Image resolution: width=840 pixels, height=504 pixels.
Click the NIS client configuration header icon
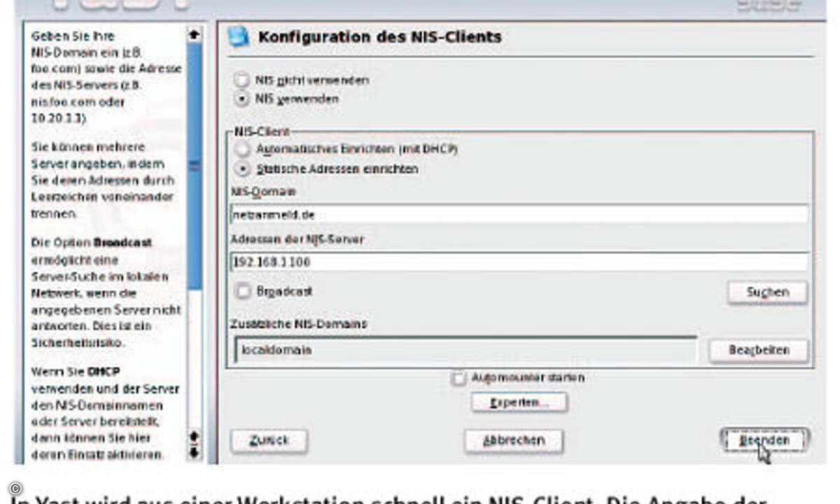(x=239, y=36)
